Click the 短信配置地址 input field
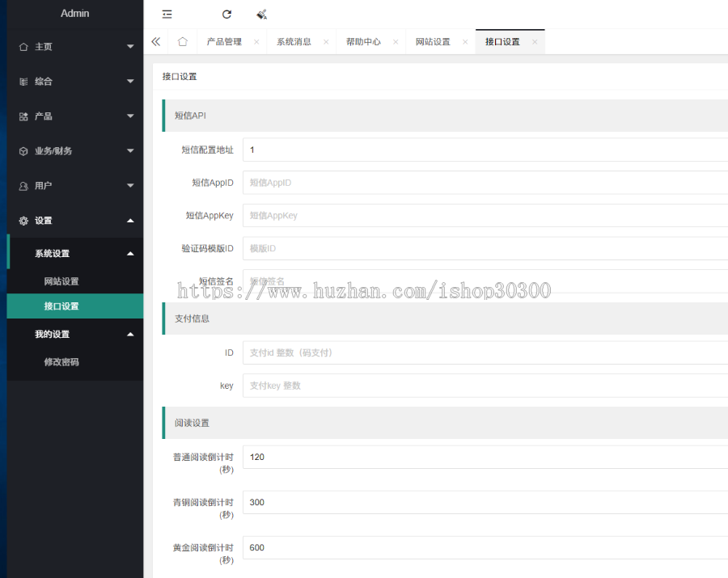This screenshot has width=728, height=578. (x=485, y=150)
